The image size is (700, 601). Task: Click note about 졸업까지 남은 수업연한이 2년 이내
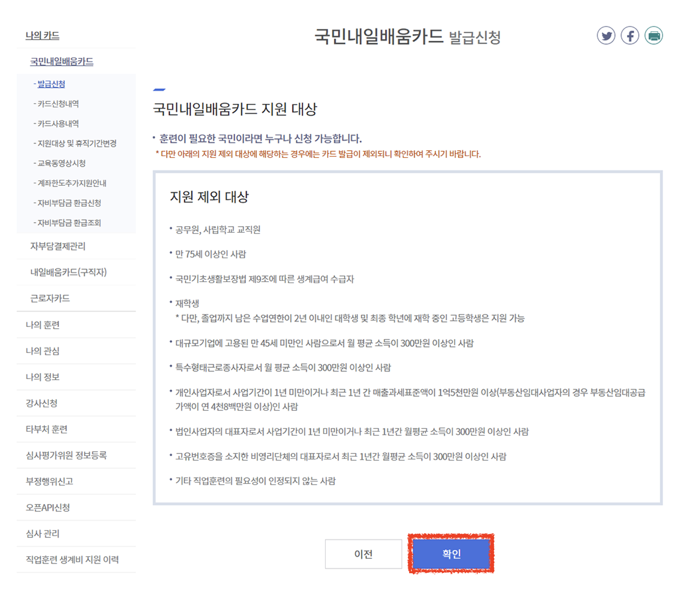pyautogui.click(x=350, y=318)
